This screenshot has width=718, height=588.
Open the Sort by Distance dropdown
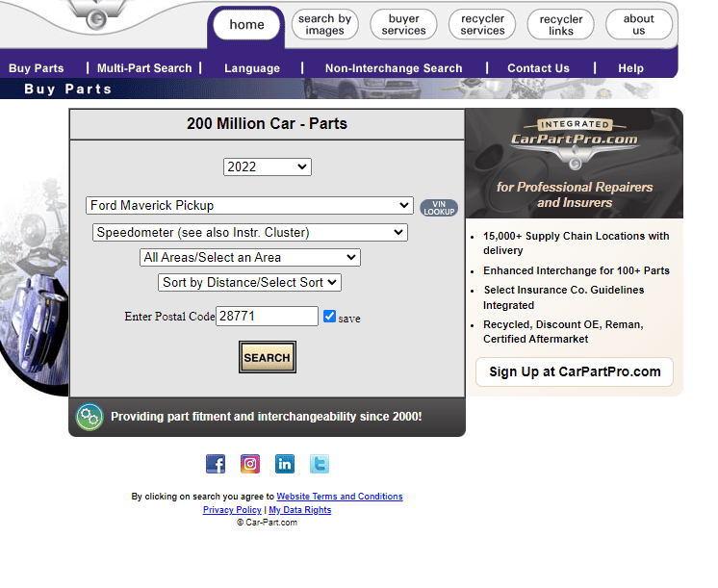[249, 282]
